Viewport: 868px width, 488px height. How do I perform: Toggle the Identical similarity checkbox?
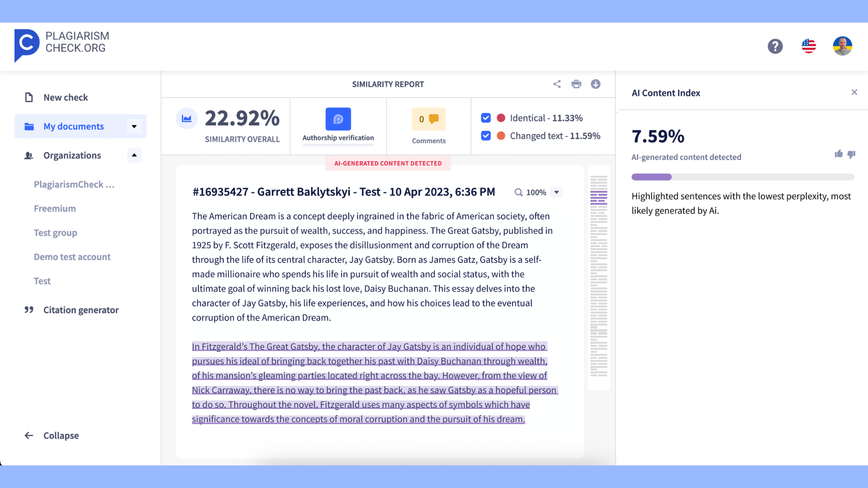coord(485,118)
